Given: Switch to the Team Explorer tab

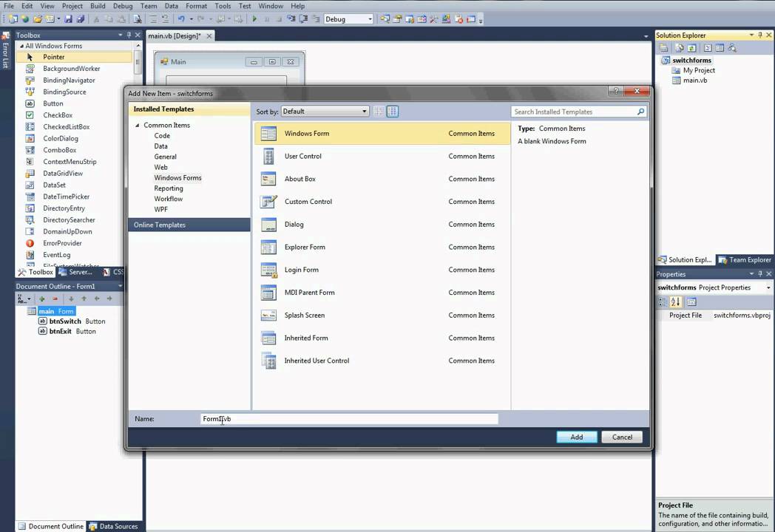Looking at the screenshot, I should click(x=745, y=260).
